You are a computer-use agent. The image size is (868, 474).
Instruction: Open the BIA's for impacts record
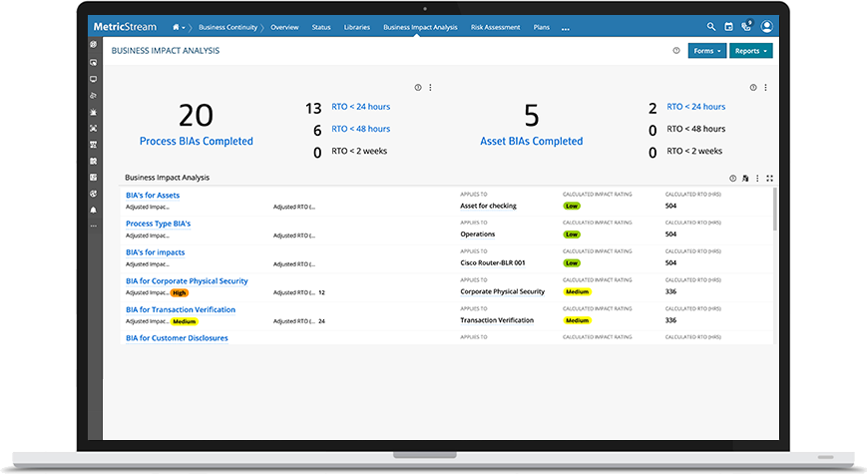pos(156,252)
